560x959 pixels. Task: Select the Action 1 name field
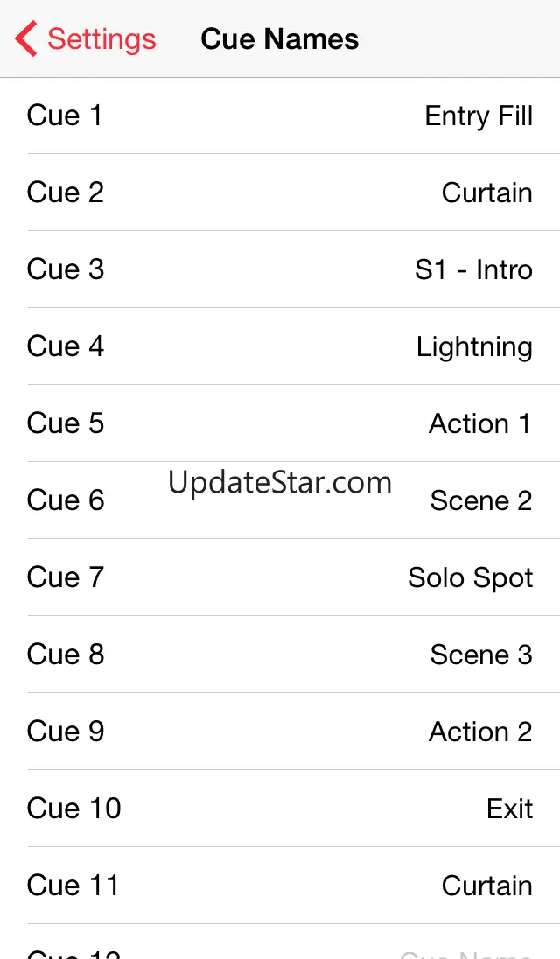pos(479,423)
